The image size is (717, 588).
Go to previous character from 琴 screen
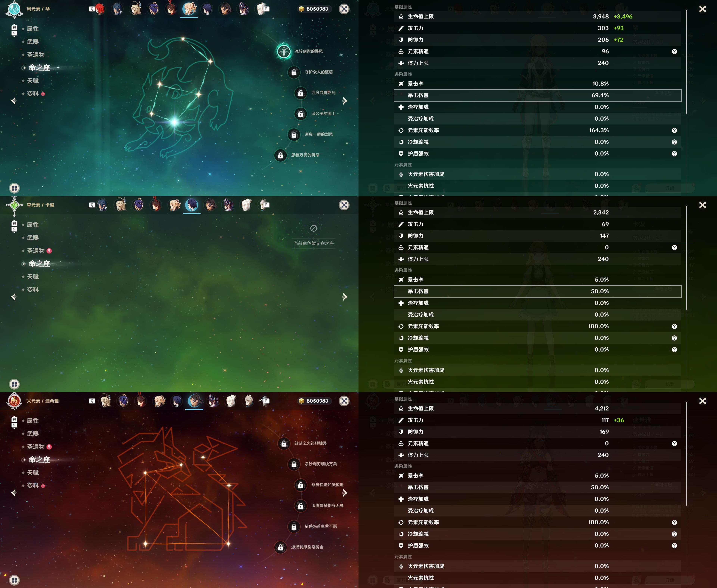click(x=14, y=101)
